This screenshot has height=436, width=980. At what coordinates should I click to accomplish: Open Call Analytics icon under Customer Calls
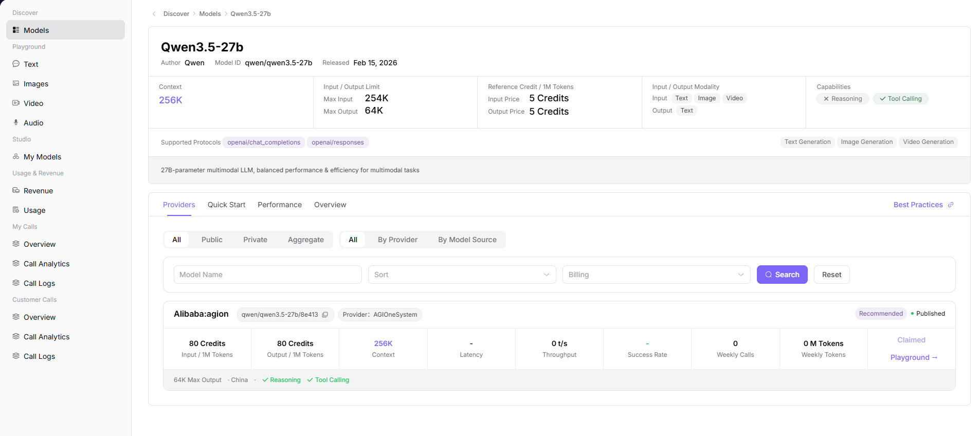(x=16, y=336)
